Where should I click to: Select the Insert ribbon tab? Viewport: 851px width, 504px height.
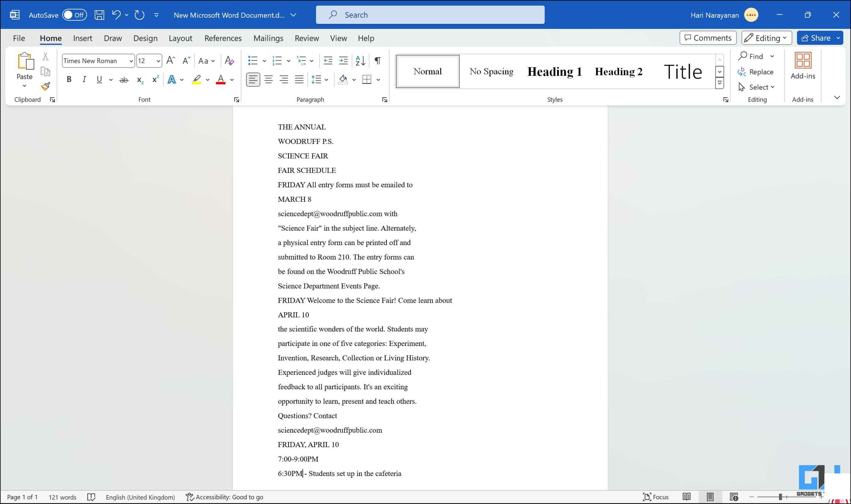pos(83,38)
